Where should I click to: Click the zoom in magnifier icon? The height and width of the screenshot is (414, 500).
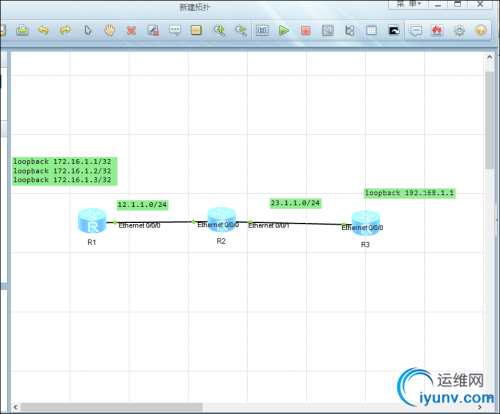pos(219,30)
